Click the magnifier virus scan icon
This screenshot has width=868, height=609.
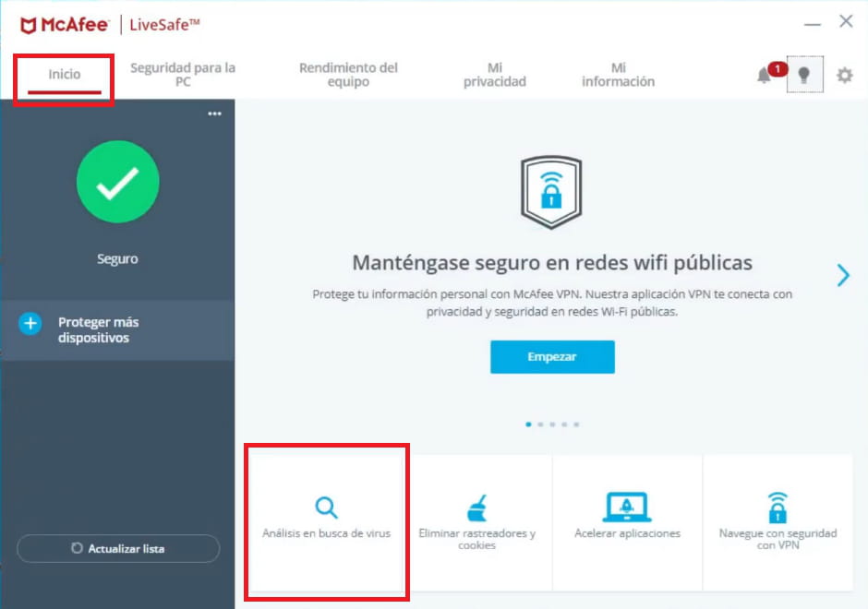[x=326, y=507]
